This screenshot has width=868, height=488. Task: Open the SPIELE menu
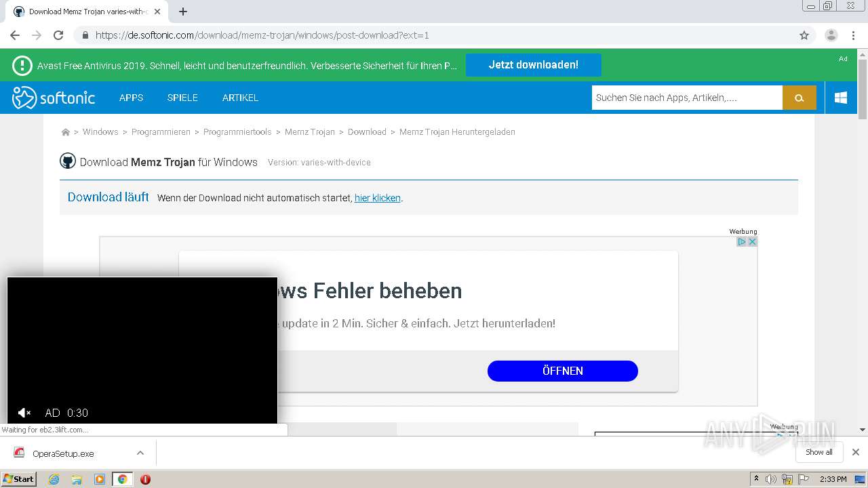pyautogui.click(x=182, y=98)
